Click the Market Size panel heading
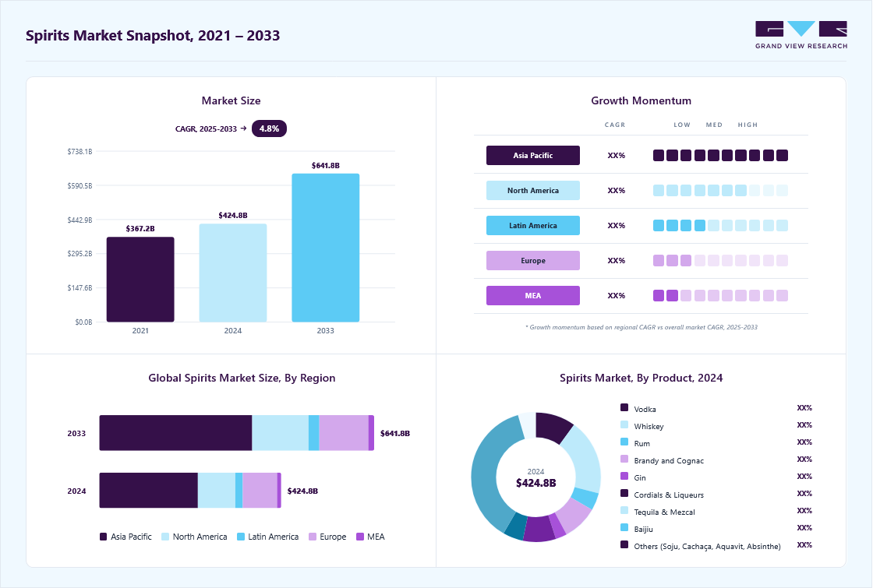 pos(231,100)
